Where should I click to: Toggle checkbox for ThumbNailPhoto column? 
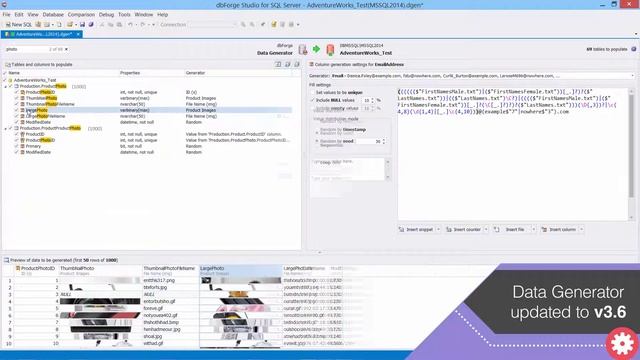(17, 98)
